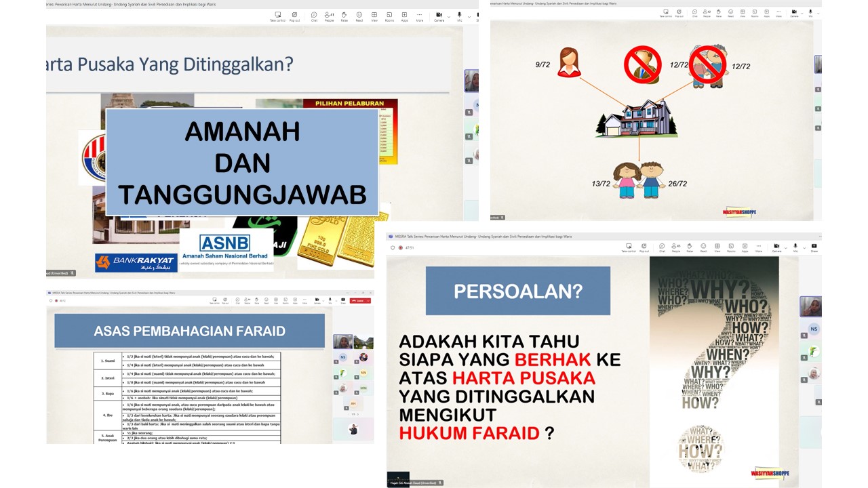This screenshot has height=488, width=868.
Task: Open React menu in Asas Pembahagian Faraid window
Action: 267,300
